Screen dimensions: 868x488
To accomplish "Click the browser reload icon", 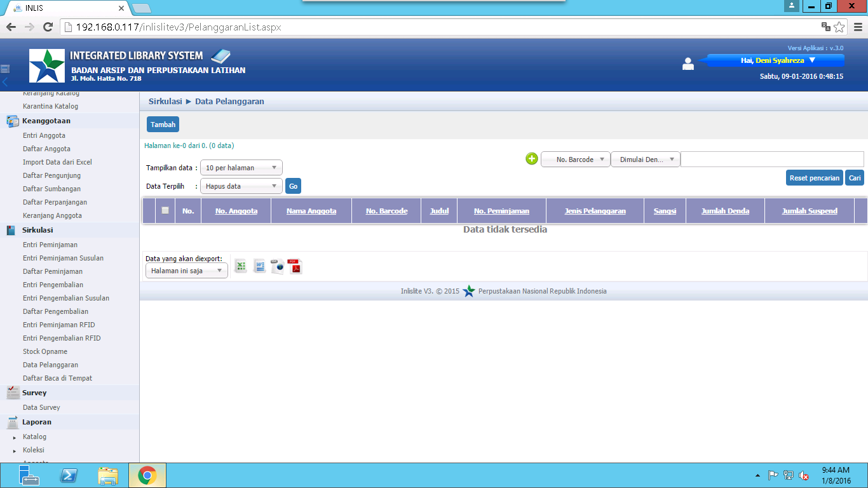I will [48, 27].
